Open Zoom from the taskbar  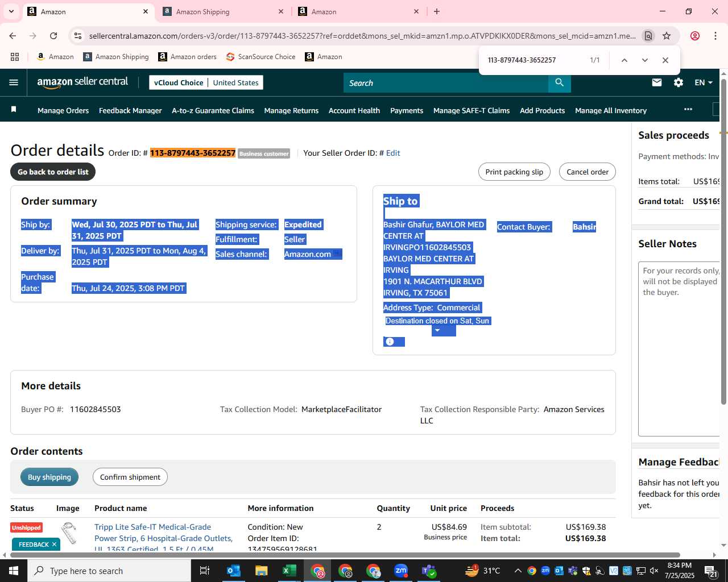point(401,571)
